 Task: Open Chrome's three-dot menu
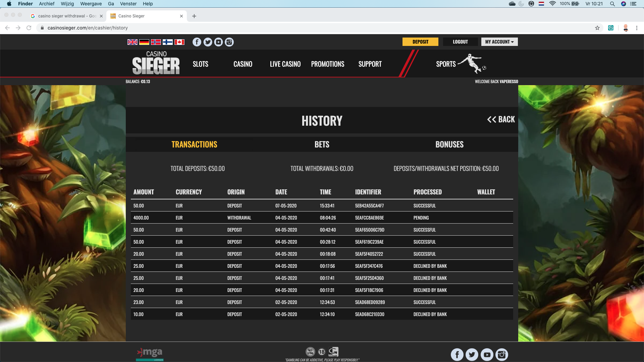pyautogui.click(x=637, y=28)
